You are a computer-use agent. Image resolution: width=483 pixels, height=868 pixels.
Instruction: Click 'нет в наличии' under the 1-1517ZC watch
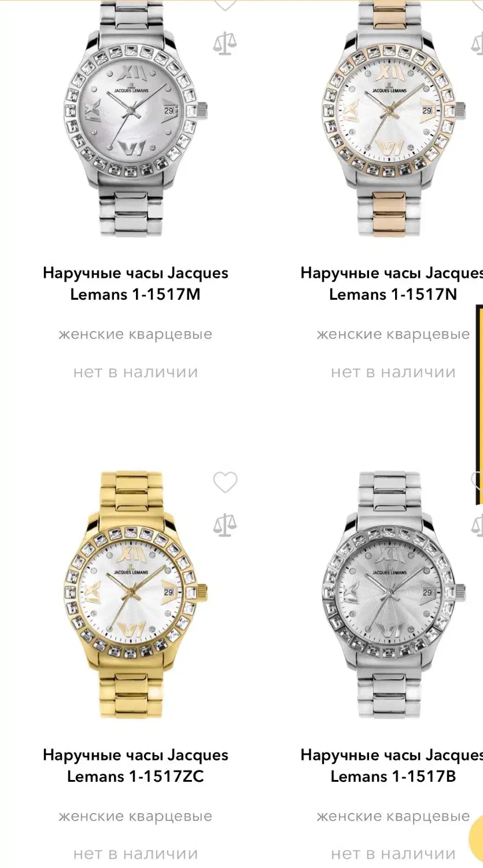135,854
